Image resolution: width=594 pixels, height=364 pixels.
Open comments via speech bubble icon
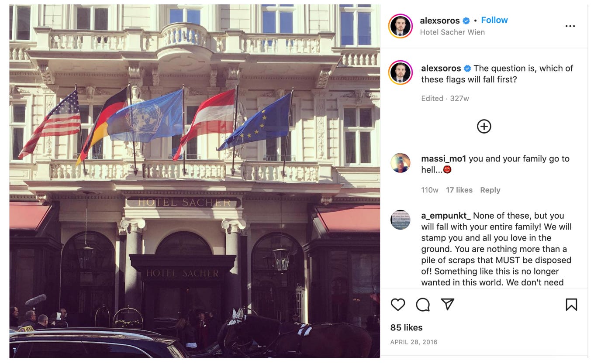(x=422, y=304)
